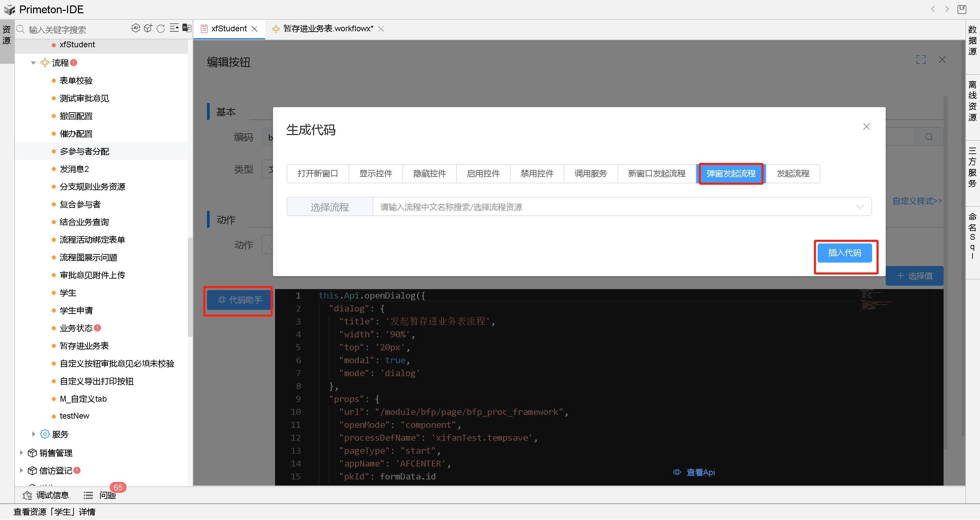Switch to the 暂存进业务表.workflowx tab
This screenshot has width=980, height=520.
[x=327, y=28]
